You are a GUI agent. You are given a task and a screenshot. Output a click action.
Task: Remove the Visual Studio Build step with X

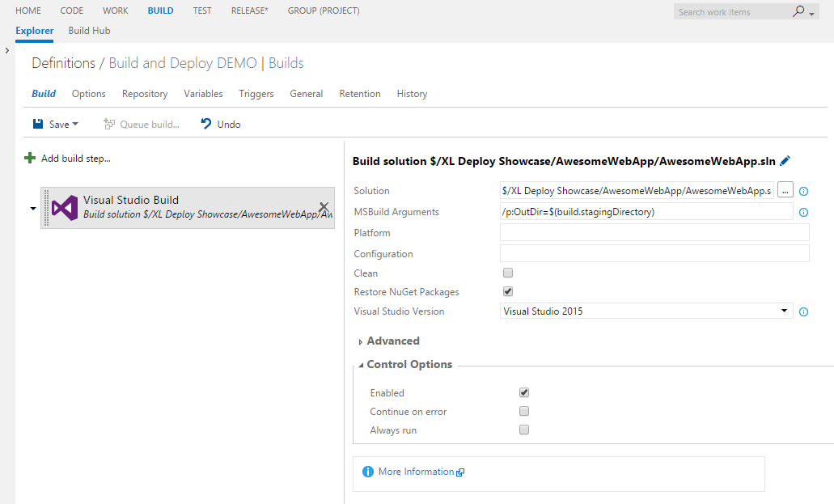[x=324, y=207]
